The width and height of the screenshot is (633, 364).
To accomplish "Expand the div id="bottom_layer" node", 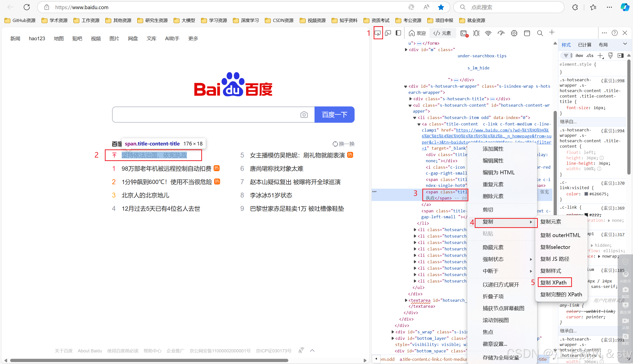I will click(x=393, y=338).
